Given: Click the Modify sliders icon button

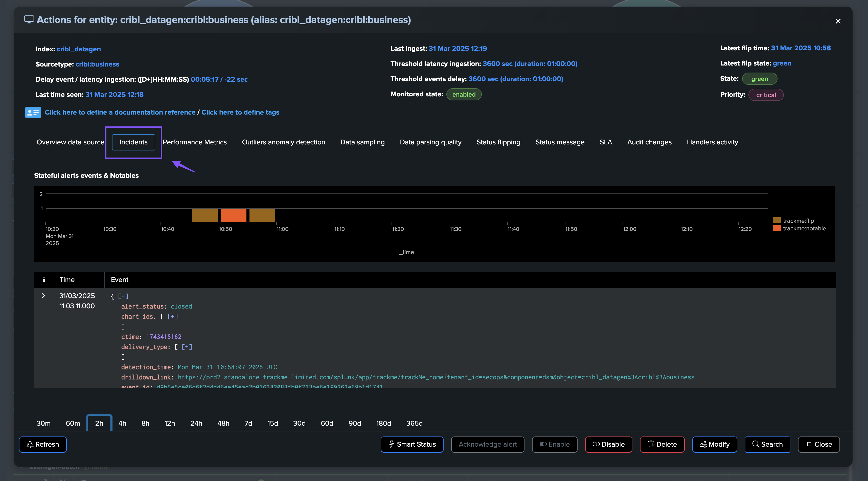Looking at the screenshot, I should [x=714, y=444].
